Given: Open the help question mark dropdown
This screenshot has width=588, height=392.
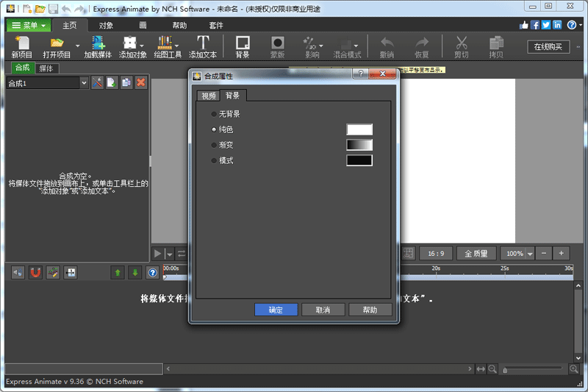Looking at the screenshot, I should click(x=581, y=25).
